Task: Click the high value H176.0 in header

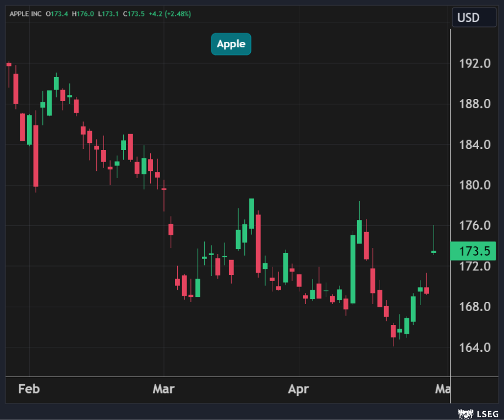Action: pyautogui.click(x=83, y=14)
